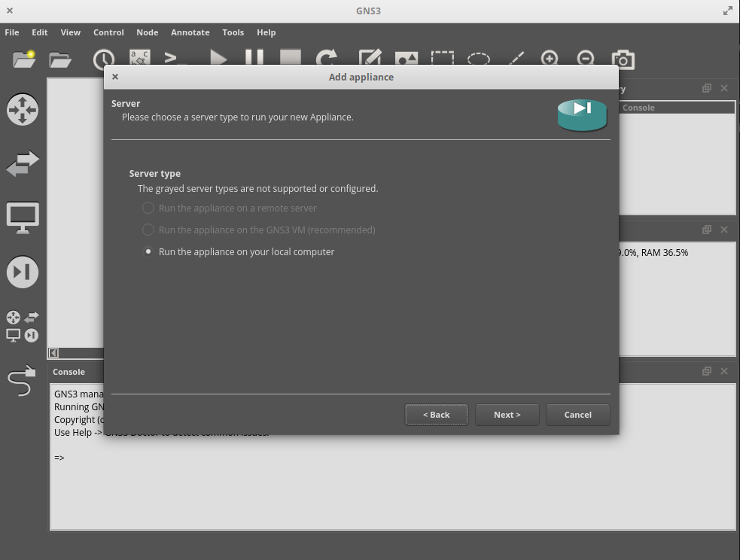Select the Draw ellipse tool
This screenshot has height=560, width=740.
pos(479,58)
